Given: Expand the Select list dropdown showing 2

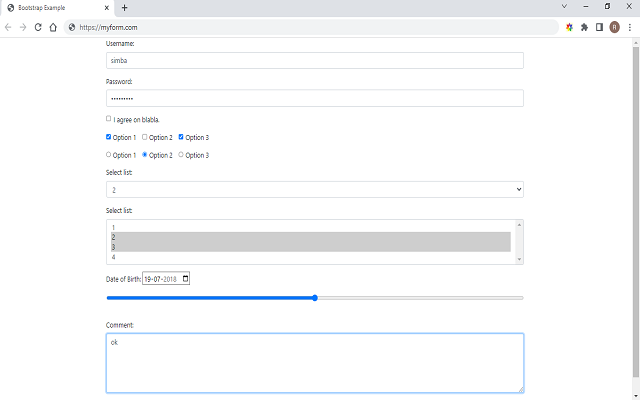Looking at the screenshot, I should (314, 189).
